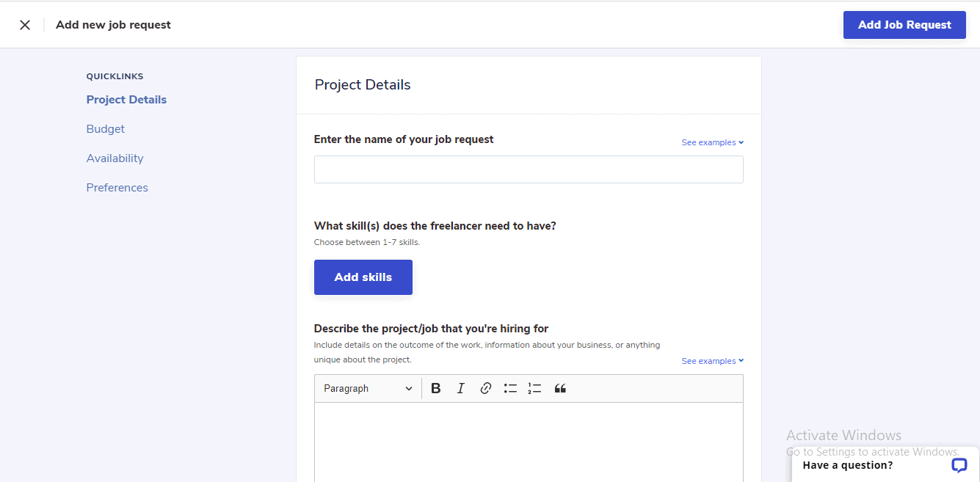The height and width of the screenshot is (482, 980).
Task: Insert a block quote
Action: [x=560, y=389]
